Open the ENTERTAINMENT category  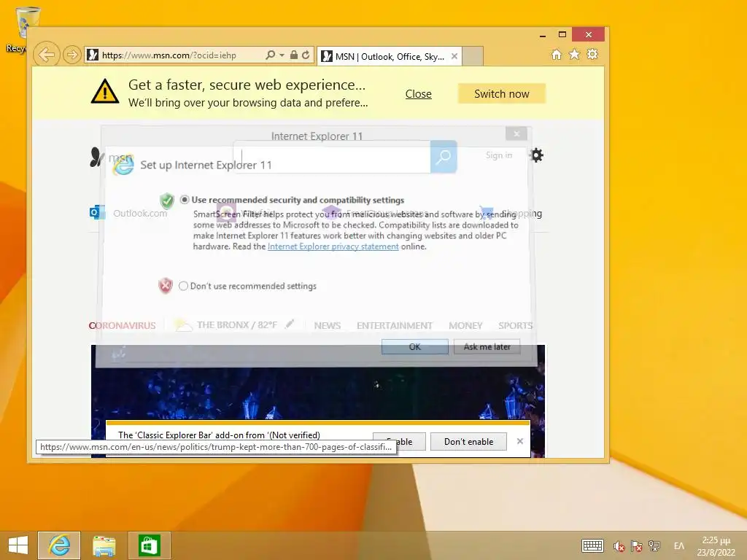tap(395, 326)
